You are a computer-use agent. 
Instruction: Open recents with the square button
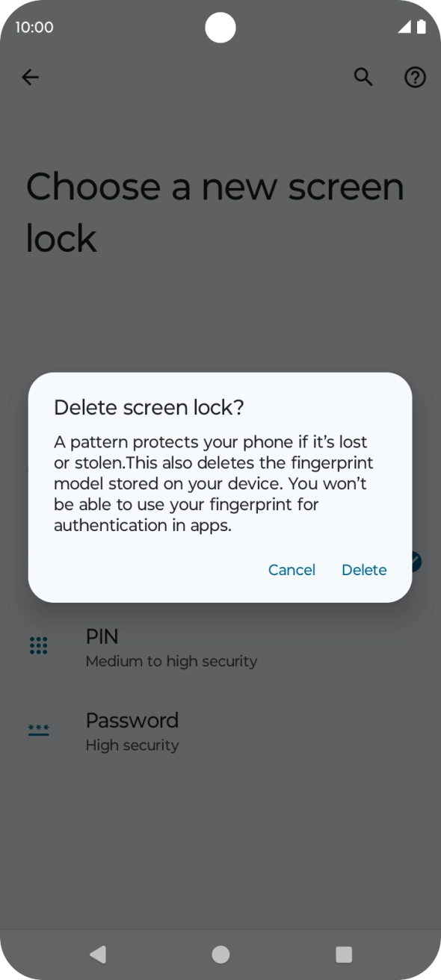[344, 954]
